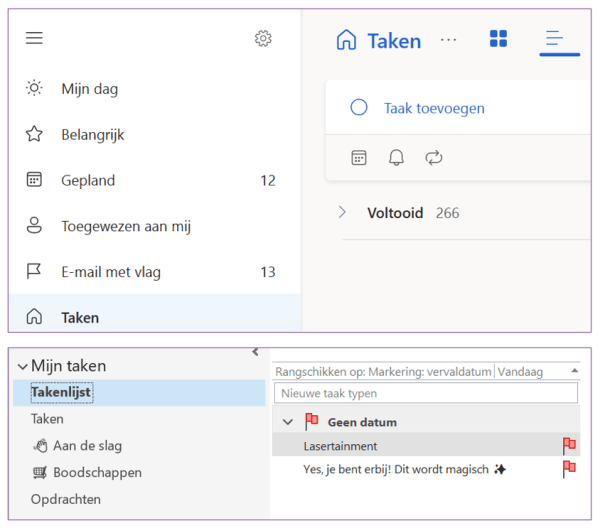Click the Voltooid heading

click(395, 213)
